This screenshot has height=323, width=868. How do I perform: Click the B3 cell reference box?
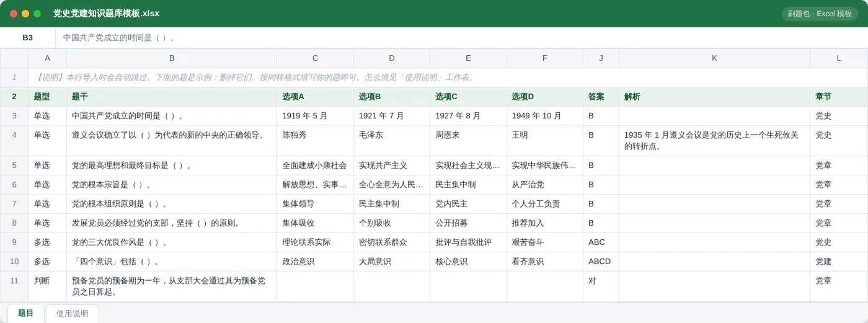(28, 38)
